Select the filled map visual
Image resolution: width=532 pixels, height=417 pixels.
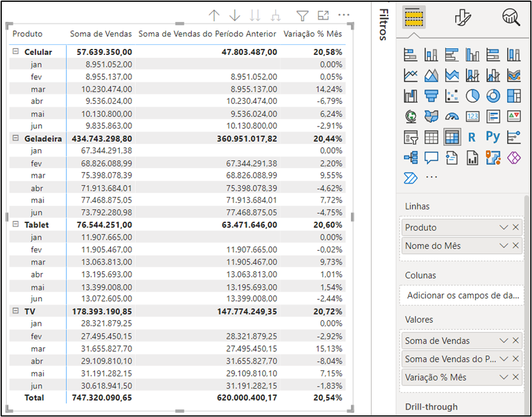click(x=431, y=117)
